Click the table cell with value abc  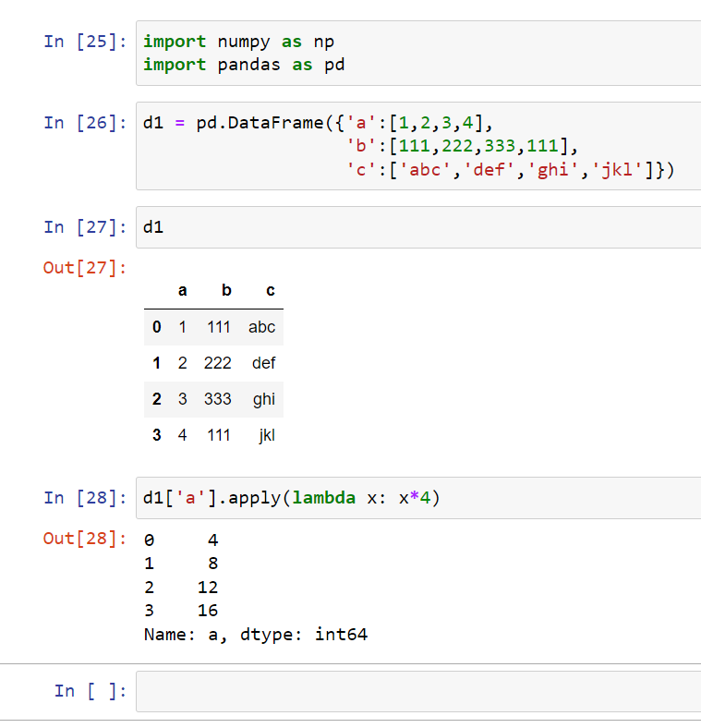pos(261,327)
